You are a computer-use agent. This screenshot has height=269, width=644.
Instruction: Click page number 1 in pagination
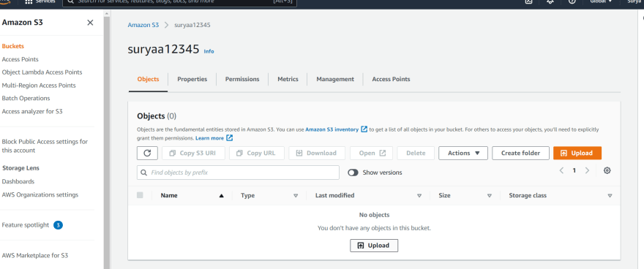coord(574,170)
